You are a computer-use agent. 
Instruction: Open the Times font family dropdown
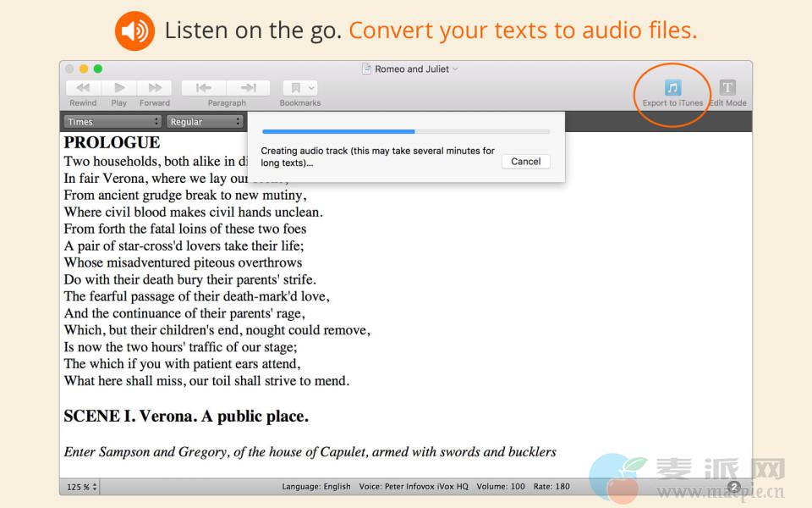pos(112,122)
